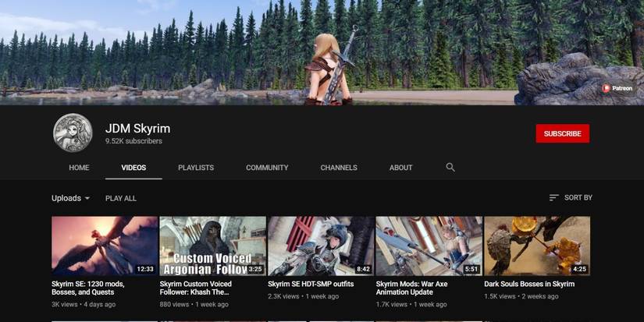The width and height of the screenshot is (644, 322).
Task: Open the About tab
Action: [401, 168]
